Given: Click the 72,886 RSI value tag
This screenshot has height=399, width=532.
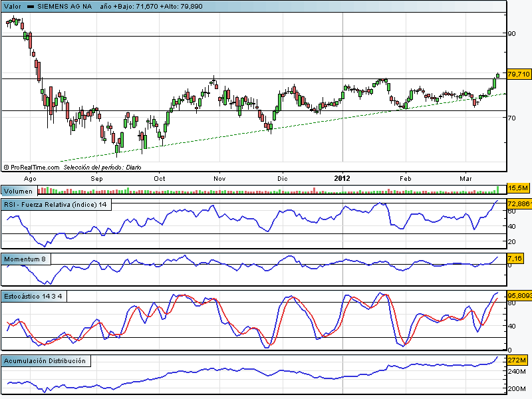Looking at the screenshot, I should tap(519, 203).
